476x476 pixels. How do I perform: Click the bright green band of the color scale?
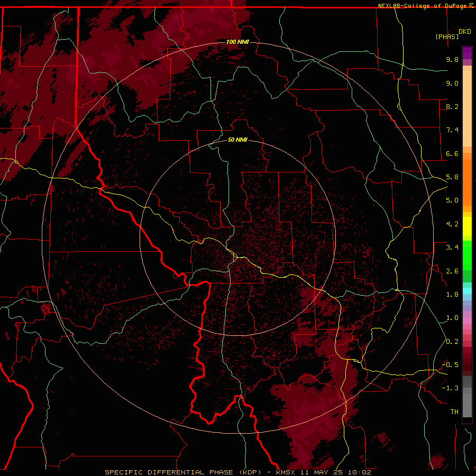pos(467,255)
